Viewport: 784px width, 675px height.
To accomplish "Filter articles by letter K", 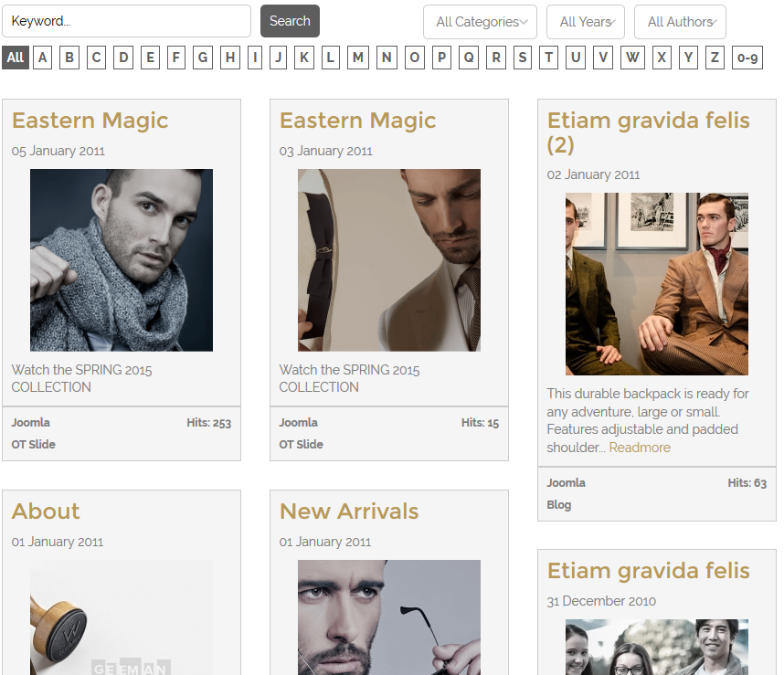I will click(x=304, y=58).
